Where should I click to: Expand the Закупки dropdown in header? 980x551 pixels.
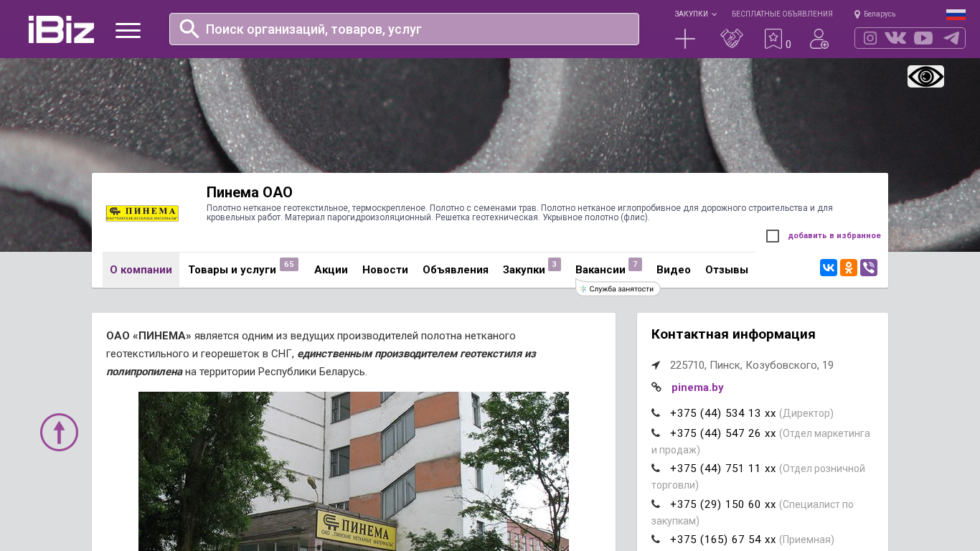pos(695,14)
